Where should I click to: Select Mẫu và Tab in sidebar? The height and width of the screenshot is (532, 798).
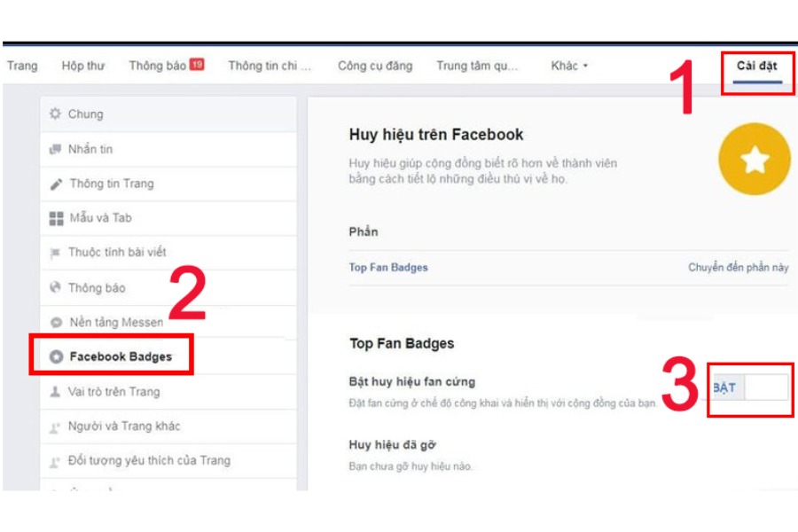(168, 218)
